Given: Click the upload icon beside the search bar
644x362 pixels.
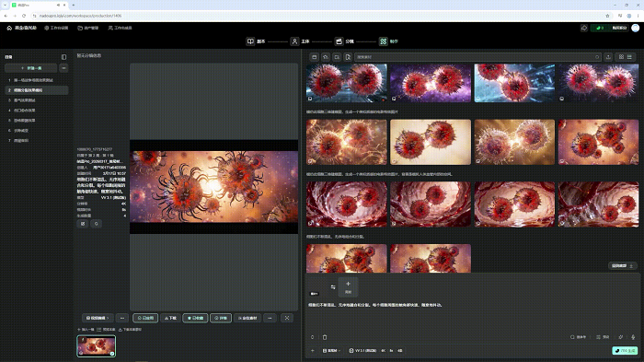Looking at the screenshot, I should tap(608, 57).
